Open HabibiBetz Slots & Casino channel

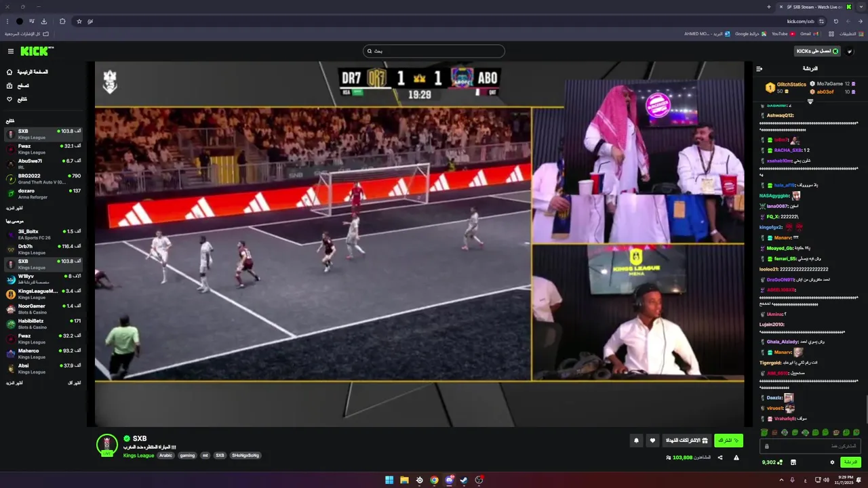(43, 323)
